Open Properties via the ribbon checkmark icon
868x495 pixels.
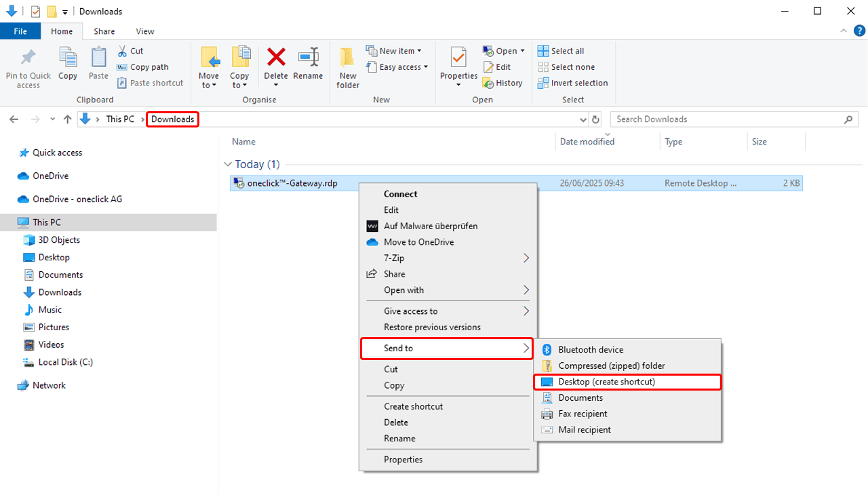[458, 57]
